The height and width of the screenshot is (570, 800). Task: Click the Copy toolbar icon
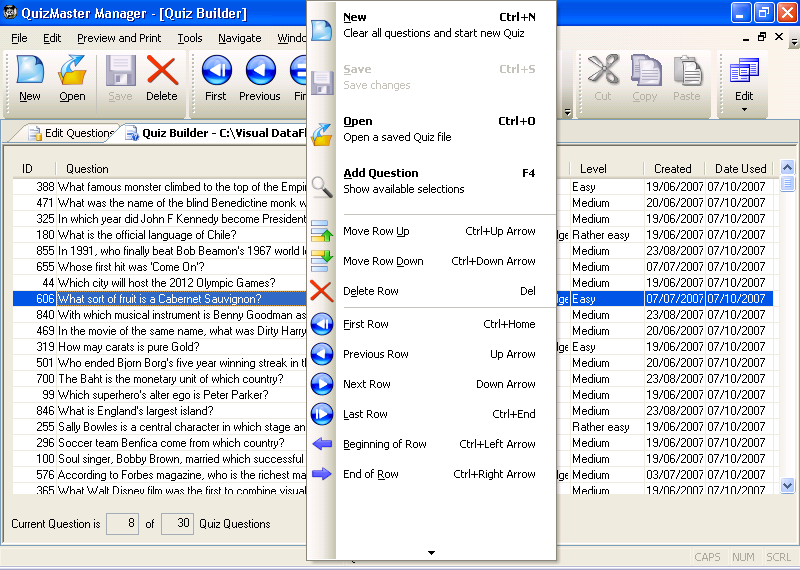(645, 70)
